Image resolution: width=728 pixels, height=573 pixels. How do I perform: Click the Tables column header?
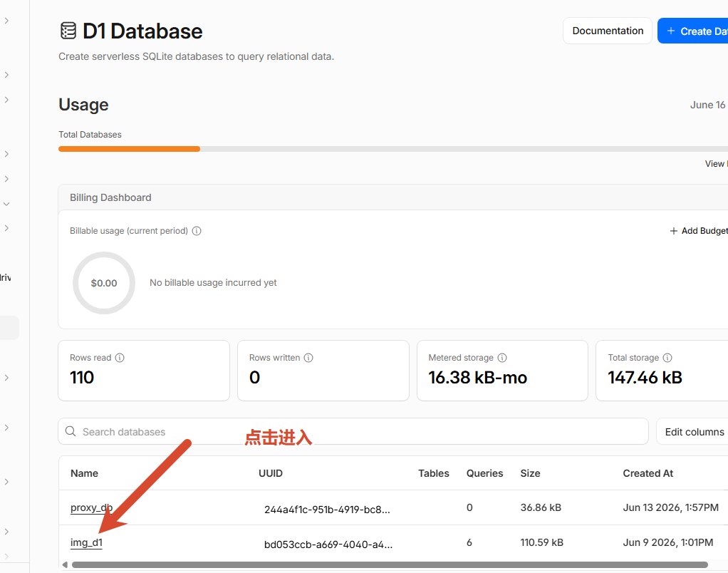point(434,473)
